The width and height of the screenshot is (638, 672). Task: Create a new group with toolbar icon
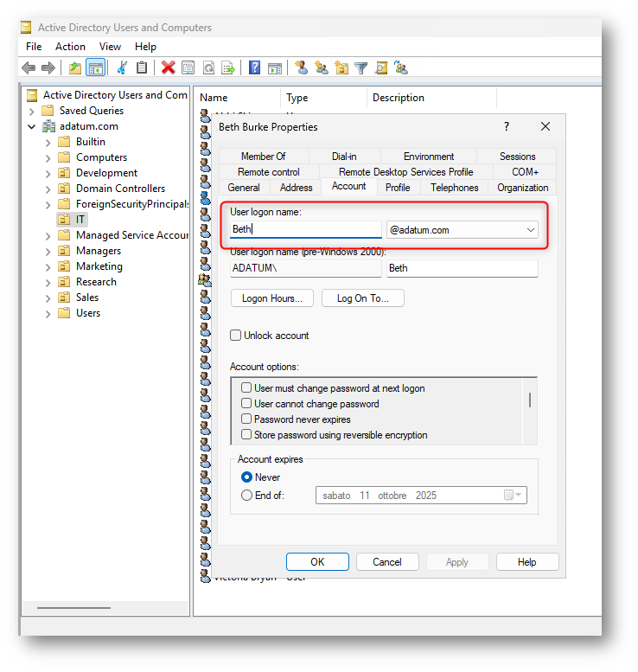point(322,67)
